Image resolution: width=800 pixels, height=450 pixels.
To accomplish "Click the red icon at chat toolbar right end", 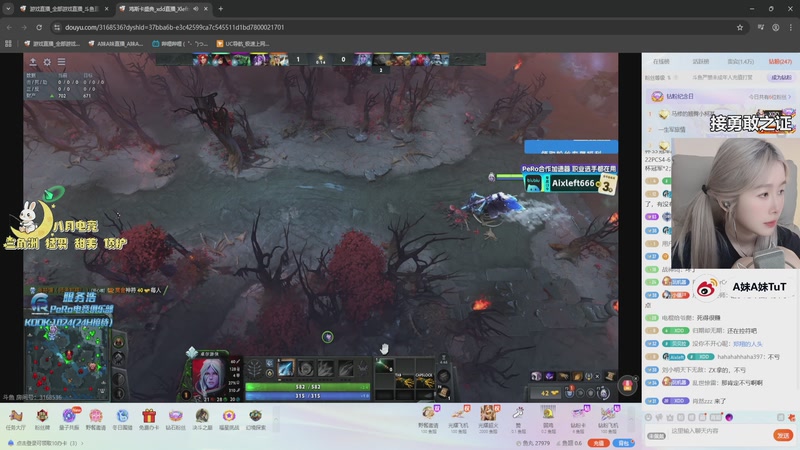I will tap(792, 417).
